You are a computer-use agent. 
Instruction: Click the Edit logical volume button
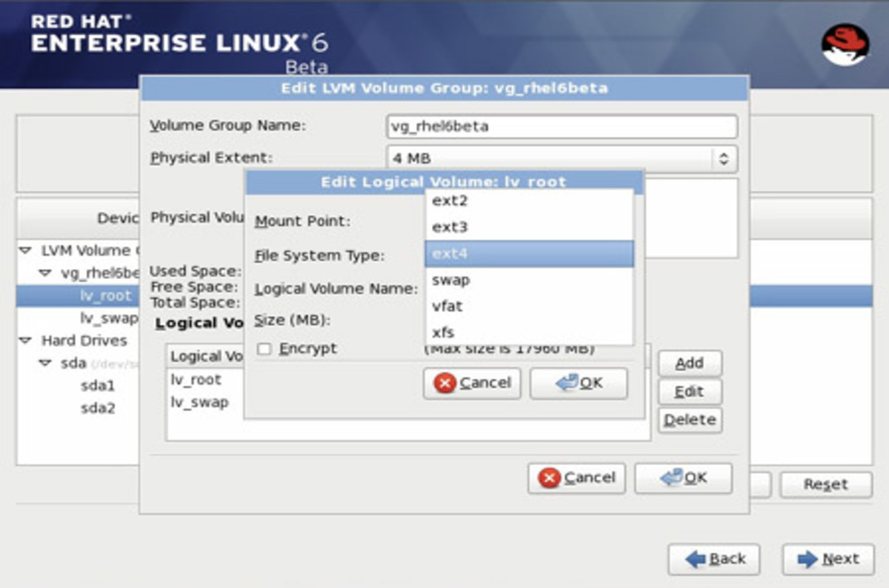(x=690, y=392)
